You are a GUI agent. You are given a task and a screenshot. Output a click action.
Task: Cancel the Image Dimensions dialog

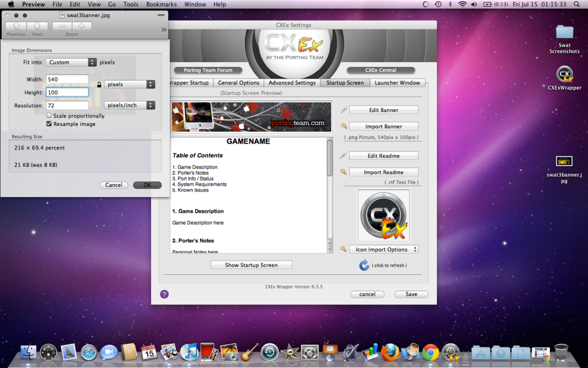(114, 185)
